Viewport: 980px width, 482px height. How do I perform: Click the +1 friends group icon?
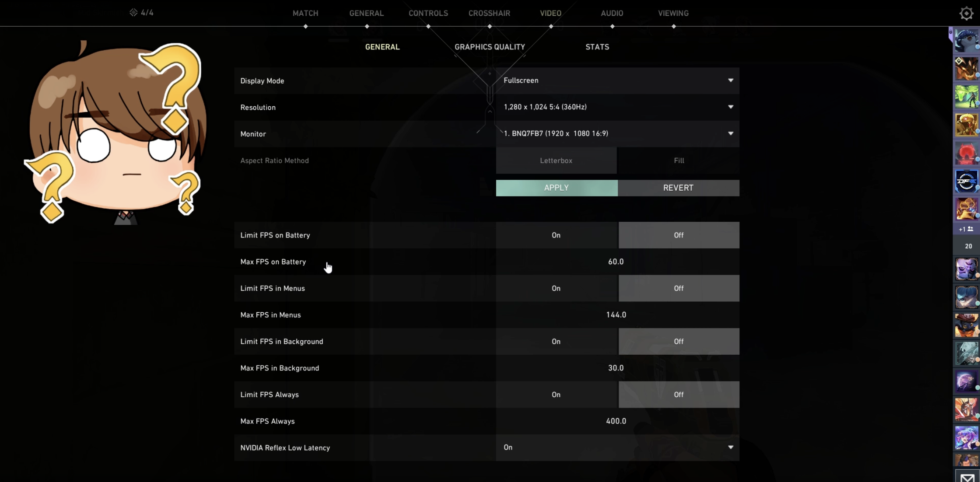tap(966, 229)
